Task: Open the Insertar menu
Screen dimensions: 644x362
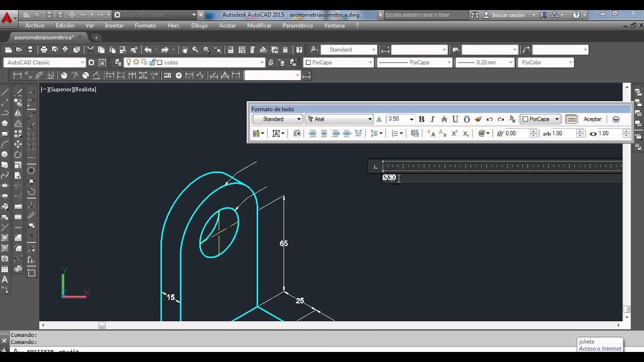Action: click(x=114, y=26)
